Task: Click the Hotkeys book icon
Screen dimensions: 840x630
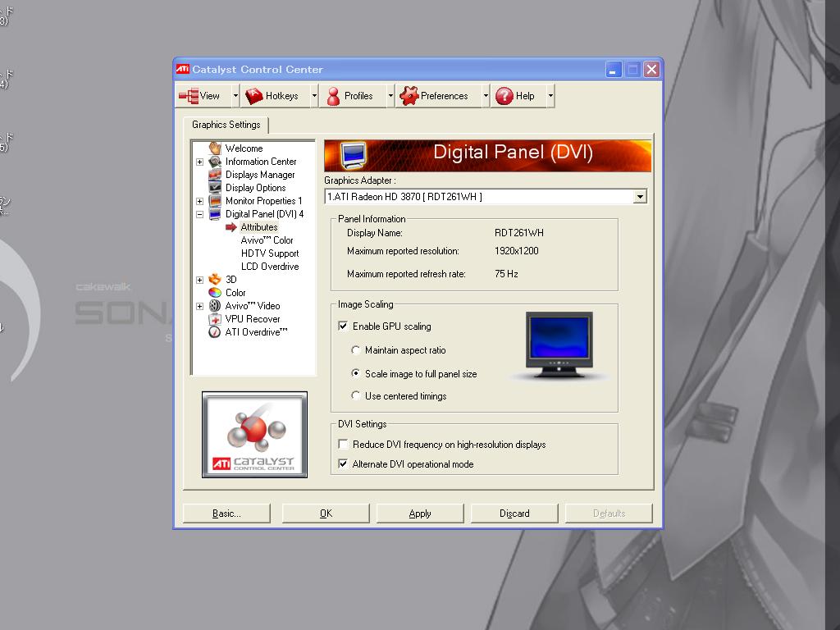Action: tap(254, 96)
